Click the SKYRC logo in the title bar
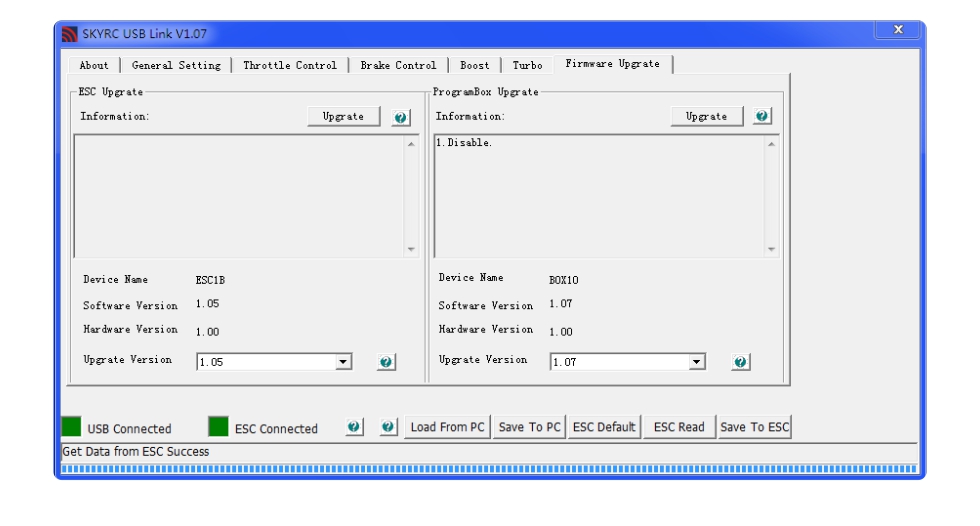The width and height of the screenshot is (980, 526). (69, 34)
